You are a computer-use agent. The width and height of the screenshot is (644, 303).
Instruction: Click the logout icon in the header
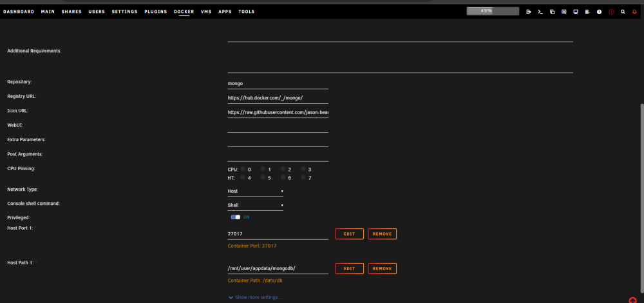(x=529, y=12)
